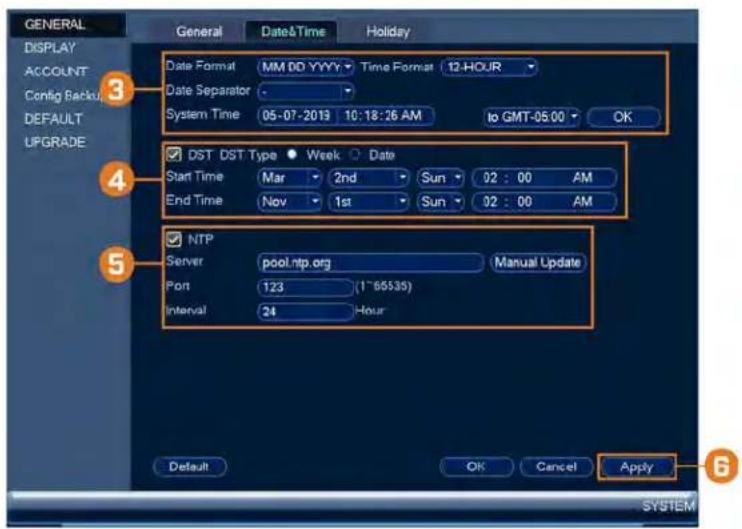
Task: Open the End Time weekday dropdown
Action: pos(440,202)
